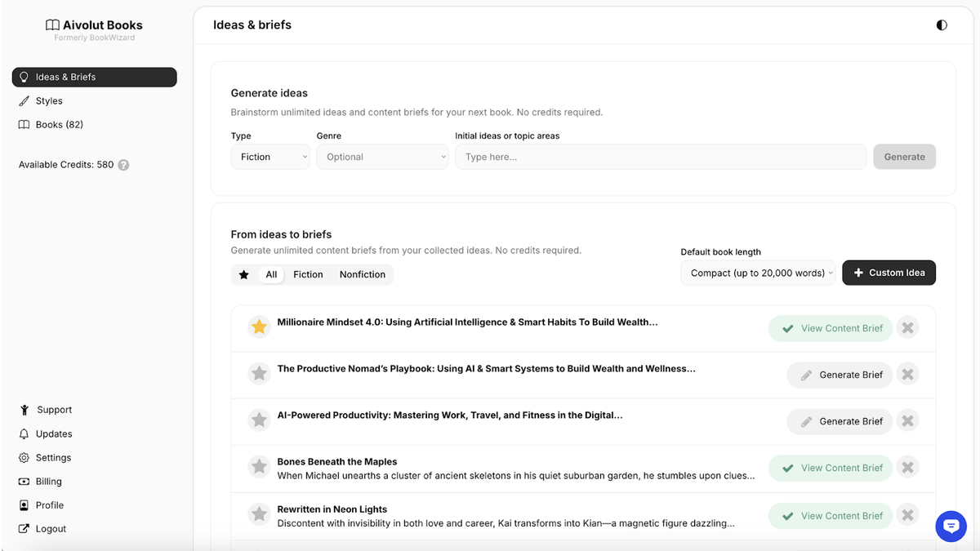Image resolution: width=980 pixels, height=551 pixels.
Task: Click the Rewritten in Neon Lights title
Action: (332, 509)
